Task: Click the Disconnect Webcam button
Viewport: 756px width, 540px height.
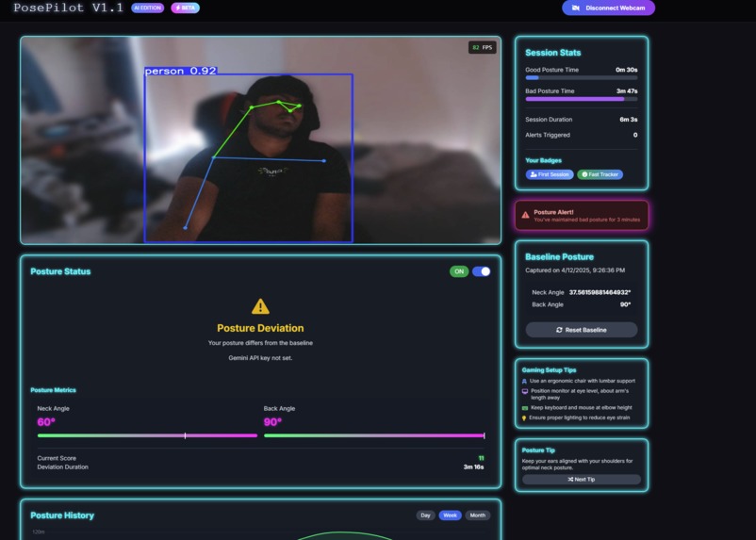Action: pos(608,8)
